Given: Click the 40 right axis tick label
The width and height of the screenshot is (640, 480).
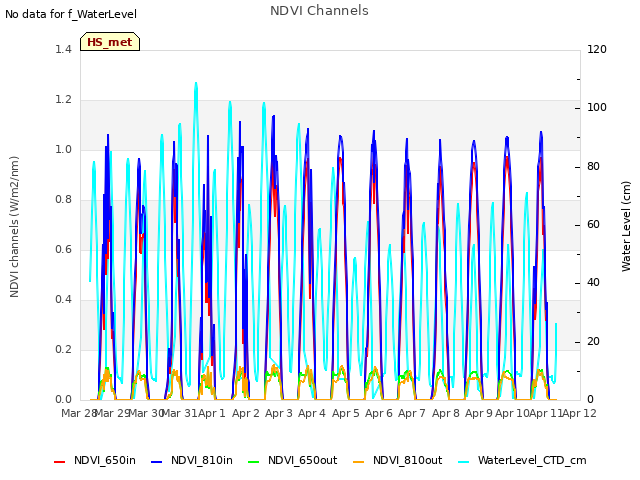Looking at the screenshot, I should click(593, 283).
